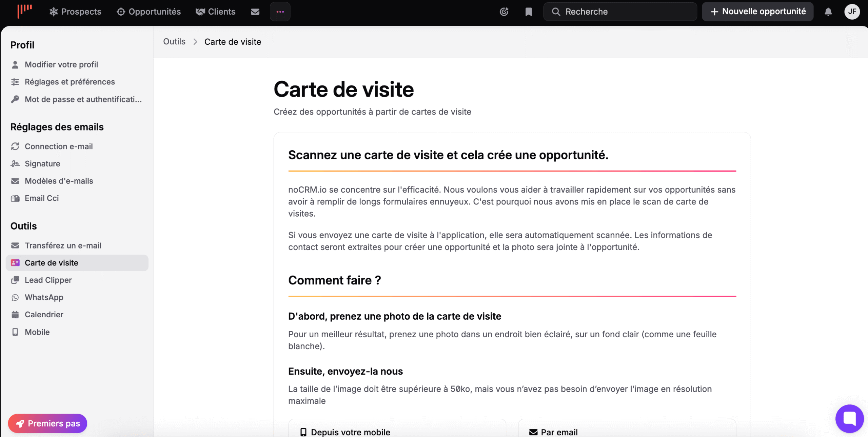Click the goal target icon in top bar
Image resolution: width=868 pixels, height=437 pixels.
(504, 12)
